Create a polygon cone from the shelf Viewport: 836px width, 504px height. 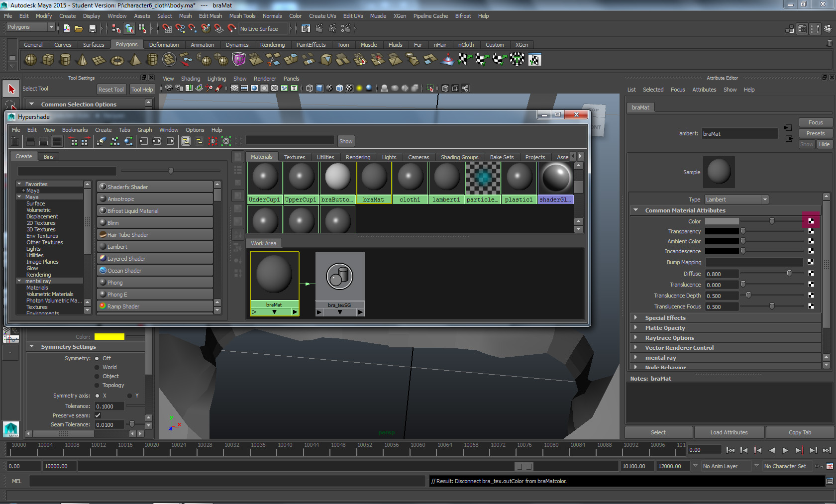(x=83, y=60)
